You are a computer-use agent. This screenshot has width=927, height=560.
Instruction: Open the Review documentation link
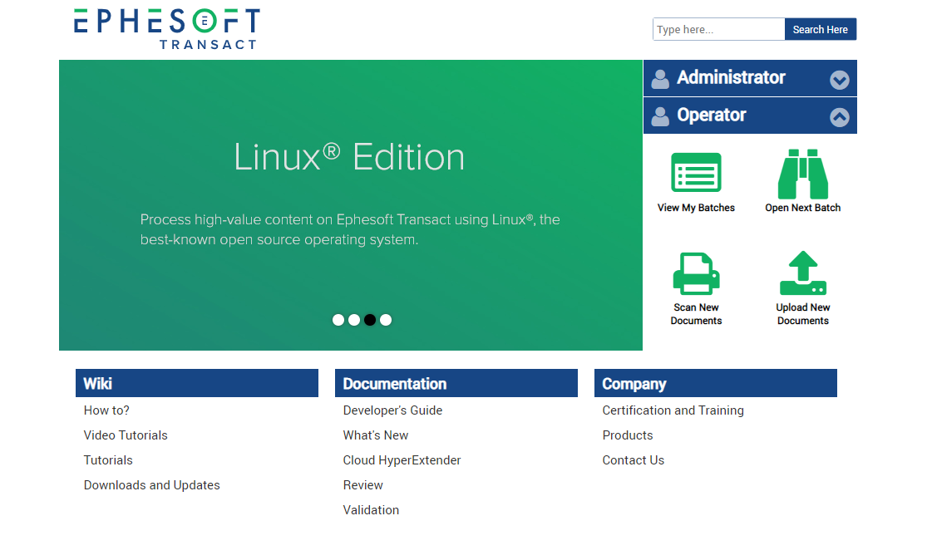[363, 485]
